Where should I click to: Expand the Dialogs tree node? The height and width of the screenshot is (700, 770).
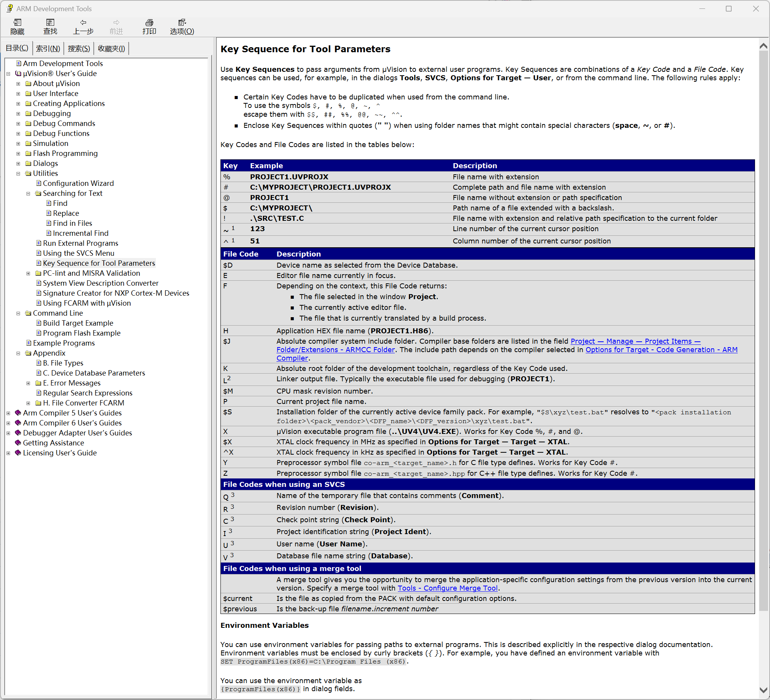[18, 164]
